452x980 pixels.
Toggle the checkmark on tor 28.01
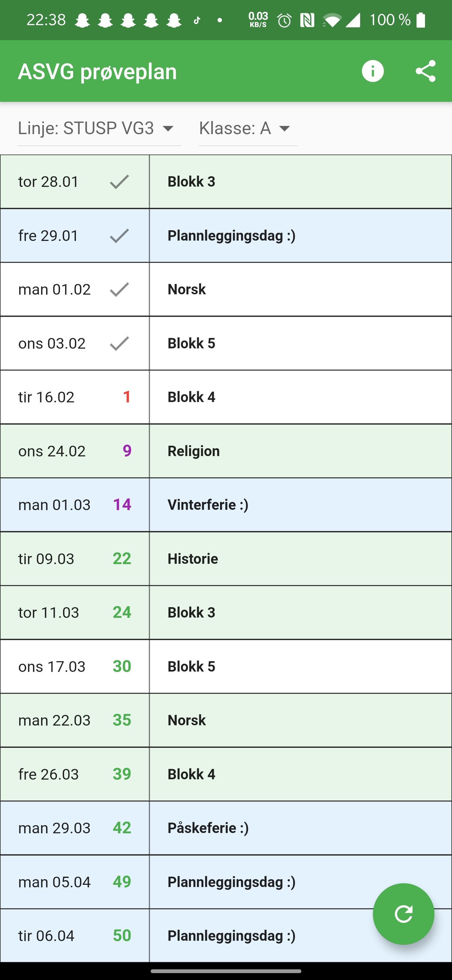pyautogui.click(x=119, y=182)
